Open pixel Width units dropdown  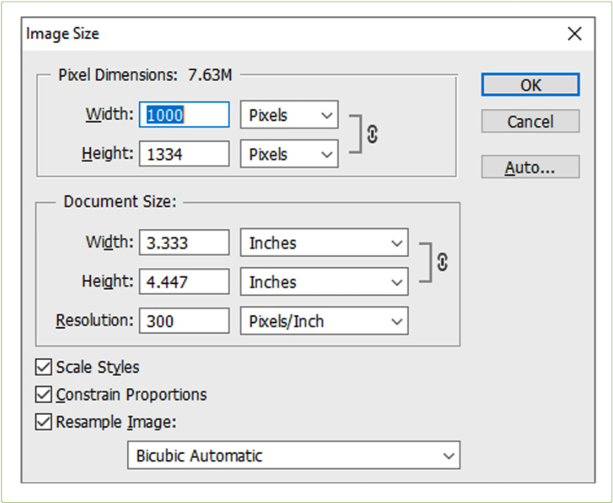click(290, 115)
